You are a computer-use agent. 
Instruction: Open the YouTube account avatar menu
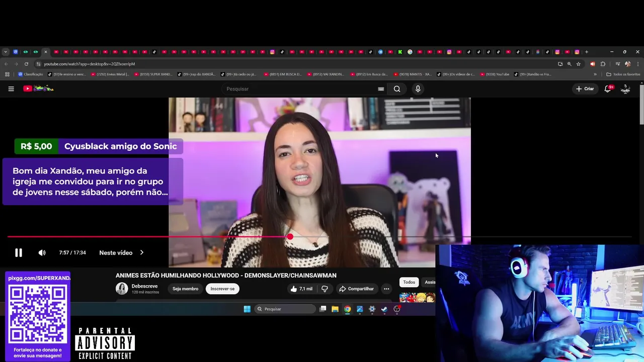pyautogui.click(x=625, y=89)
